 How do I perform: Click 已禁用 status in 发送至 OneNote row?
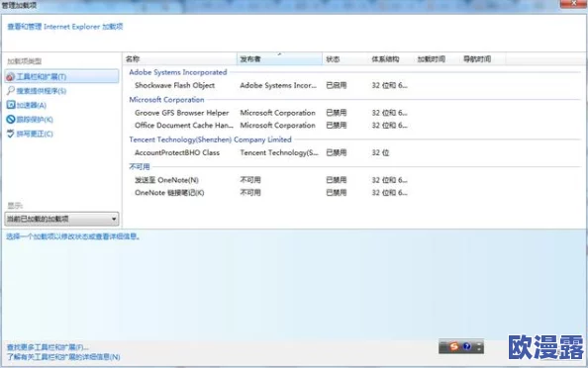click(x=336, y=180)
